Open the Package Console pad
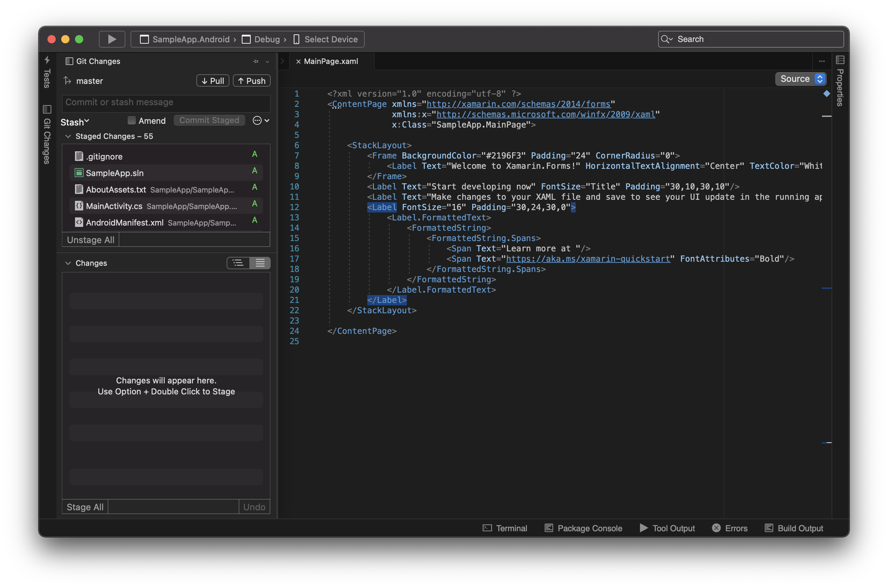The height and width of the screenshot is (588, 888). tap(583, 528)
